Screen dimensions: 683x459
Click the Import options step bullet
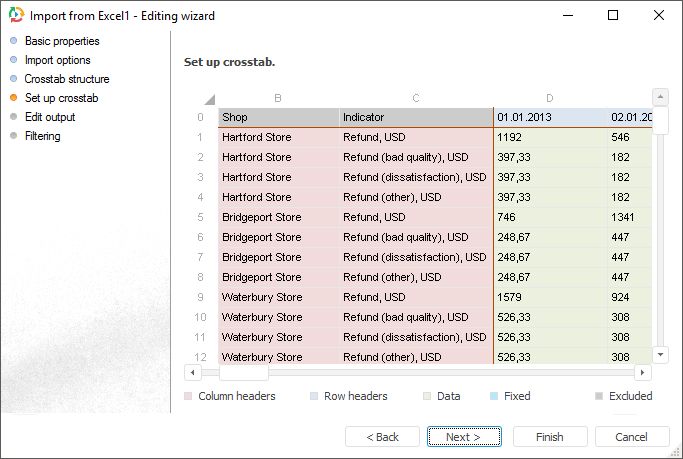click(x=14, y=60)
